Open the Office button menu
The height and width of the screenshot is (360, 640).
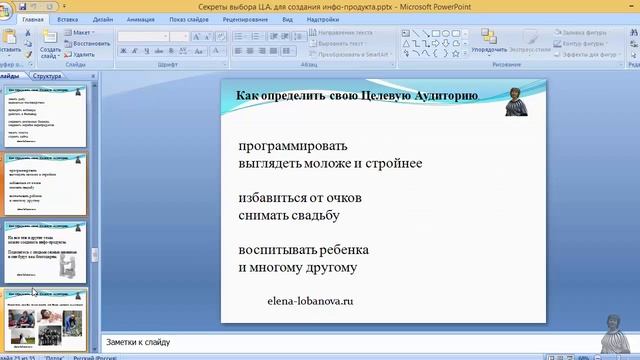(4, 11)
